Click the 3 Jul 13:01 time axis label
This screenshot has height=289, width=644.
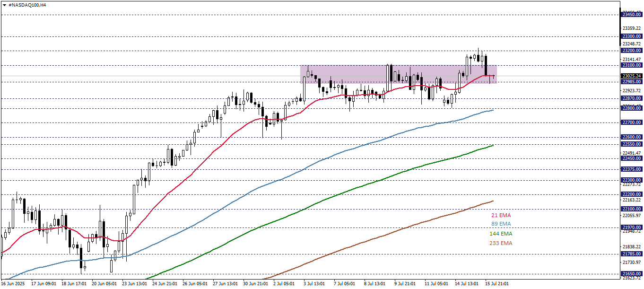tap(314, 283)
